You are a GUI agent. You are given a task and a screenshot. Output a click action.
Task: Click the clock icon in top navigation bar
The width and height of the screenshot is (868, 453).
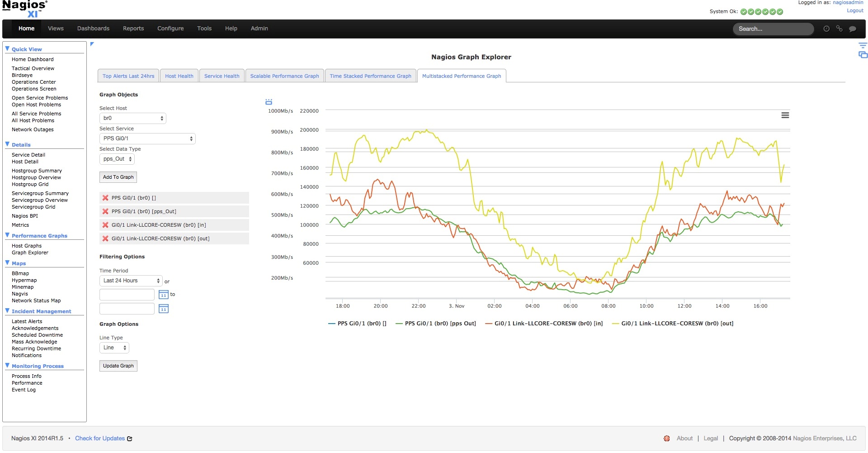tap(826, 29)
